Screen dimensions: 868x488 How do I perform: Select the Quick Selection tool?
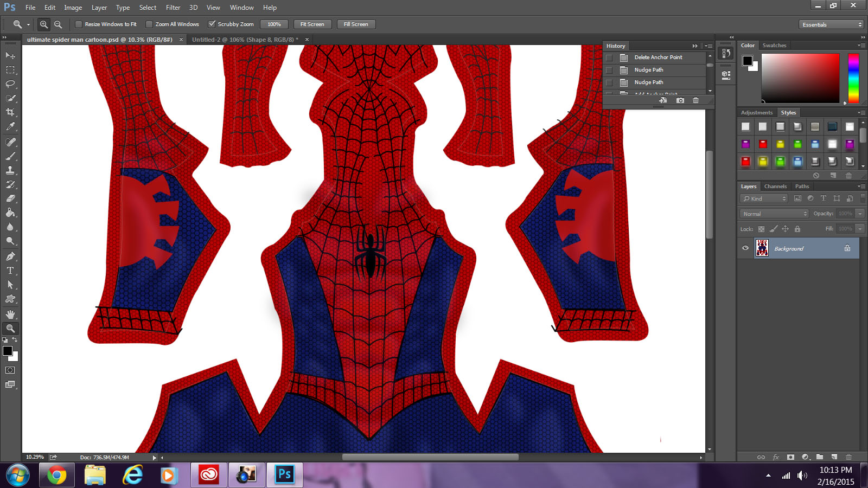(x=10, y=98)
